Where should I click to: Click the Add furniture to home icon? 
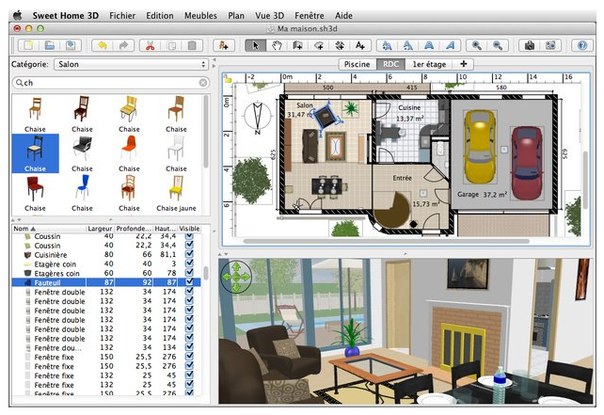[x=224, y=45]
